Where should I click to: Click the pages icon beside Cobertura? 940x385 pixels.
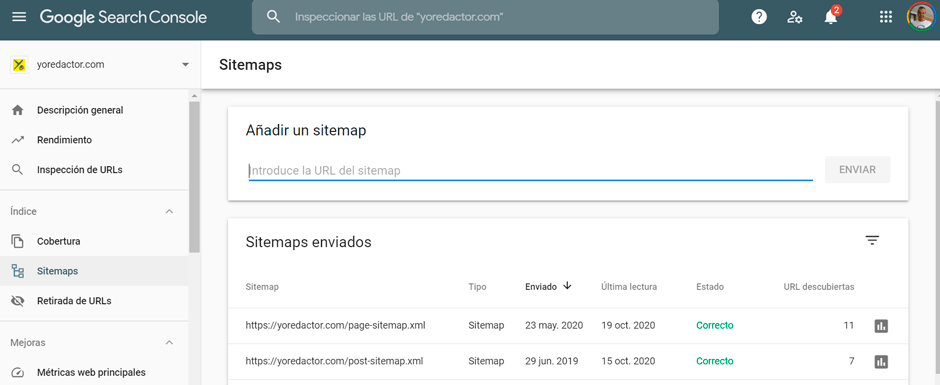(18, 242)
